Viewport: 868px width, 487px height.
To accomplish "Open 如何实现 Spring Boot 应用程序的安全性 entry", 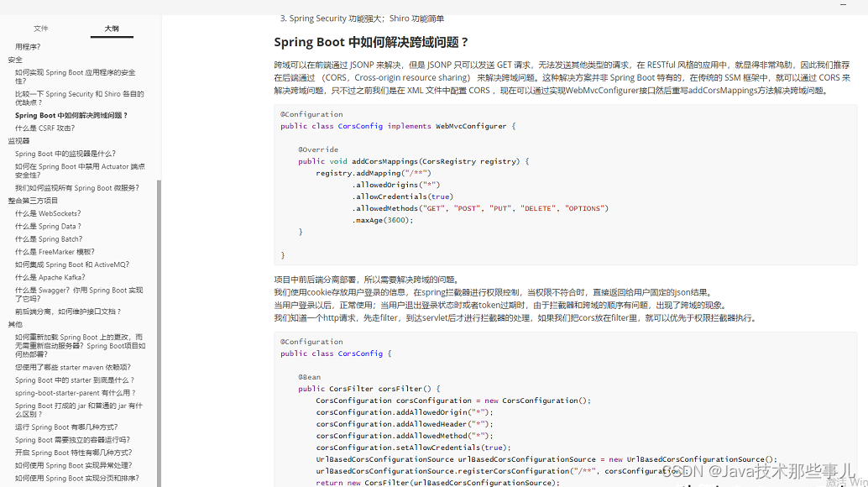I will [76, 76].
